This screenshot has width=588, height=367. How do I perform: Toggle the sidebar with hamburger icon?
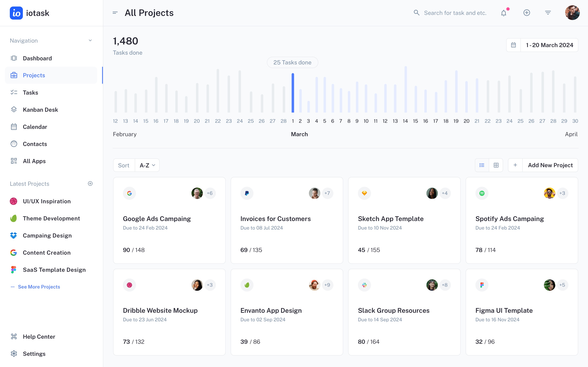115,13
